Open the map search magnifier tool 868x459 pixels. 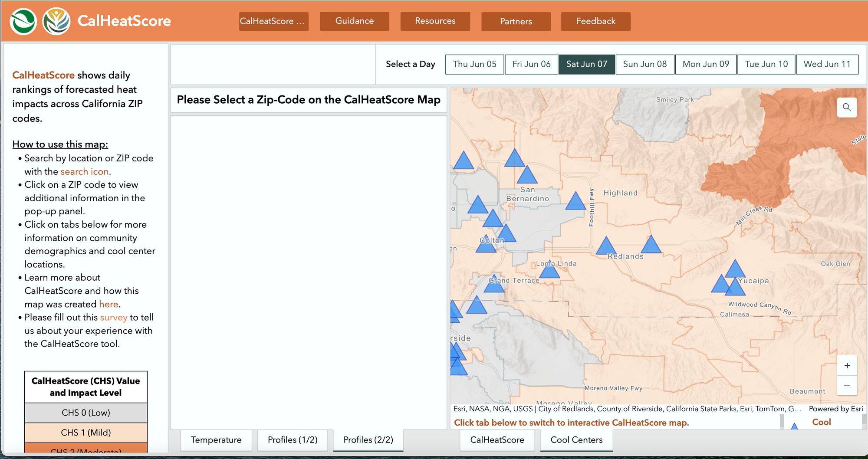(x=847, y=107)
